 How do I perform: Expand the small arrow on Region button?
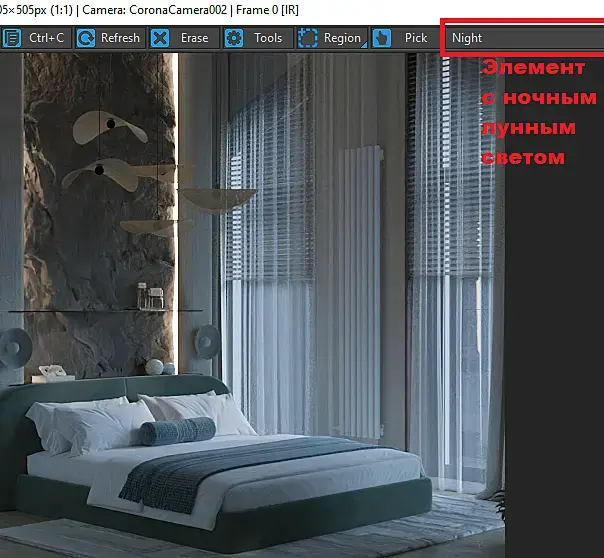[364, 45]
